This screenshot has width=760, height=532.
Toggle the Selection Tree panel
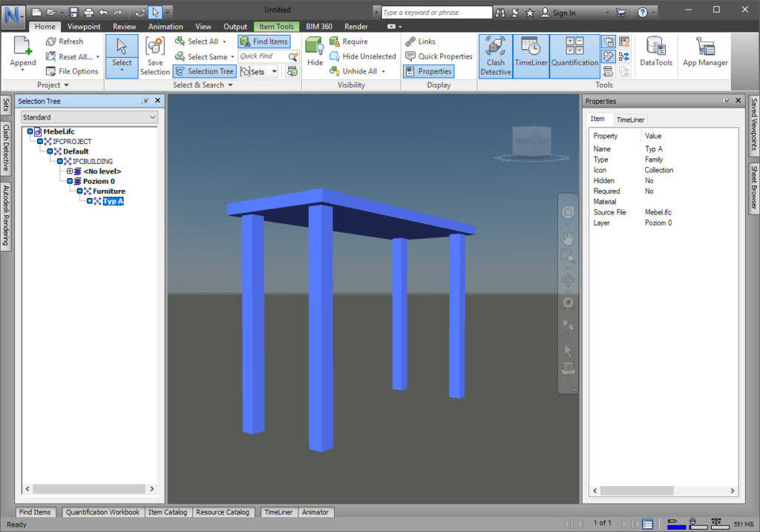[204, 71]
